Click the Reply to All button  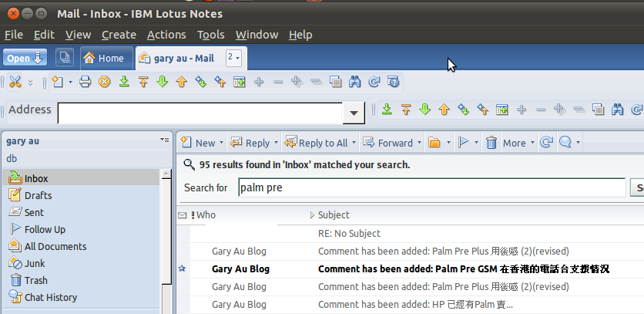click(316, 143)
